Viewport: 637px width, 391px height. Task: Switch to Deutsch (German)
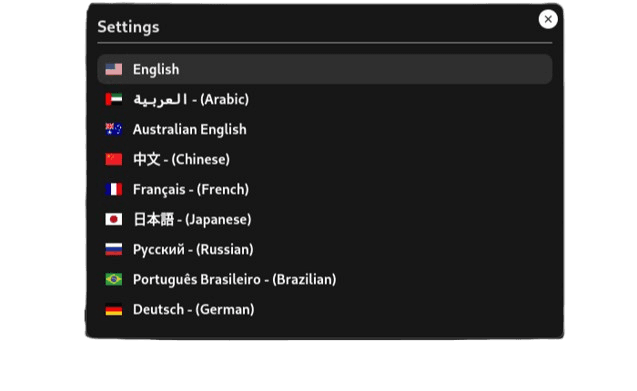pos(325,310)
